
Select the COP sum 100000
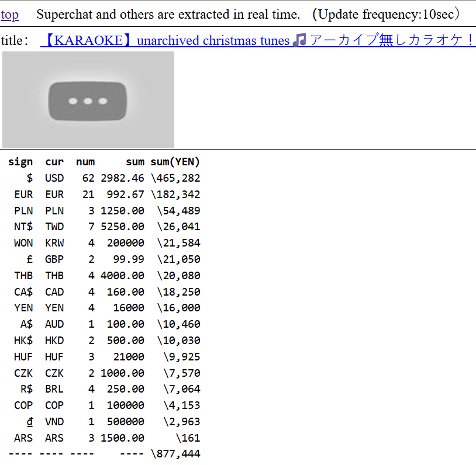coord(125,405)
